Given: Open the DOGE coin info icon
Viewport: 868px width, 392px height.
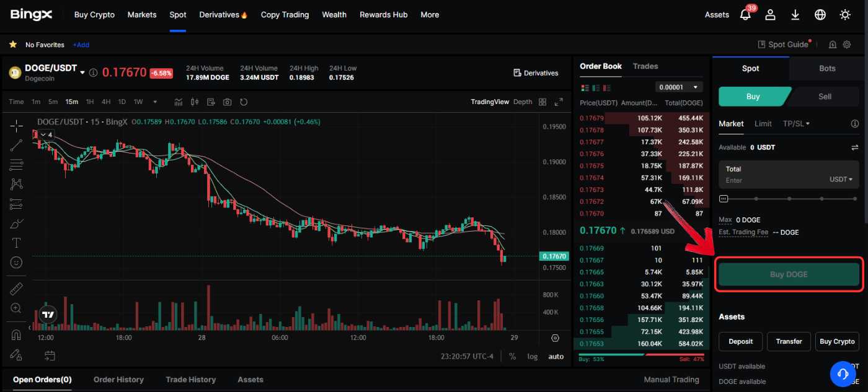Looking at the screenshot, I should pos(93,72).
